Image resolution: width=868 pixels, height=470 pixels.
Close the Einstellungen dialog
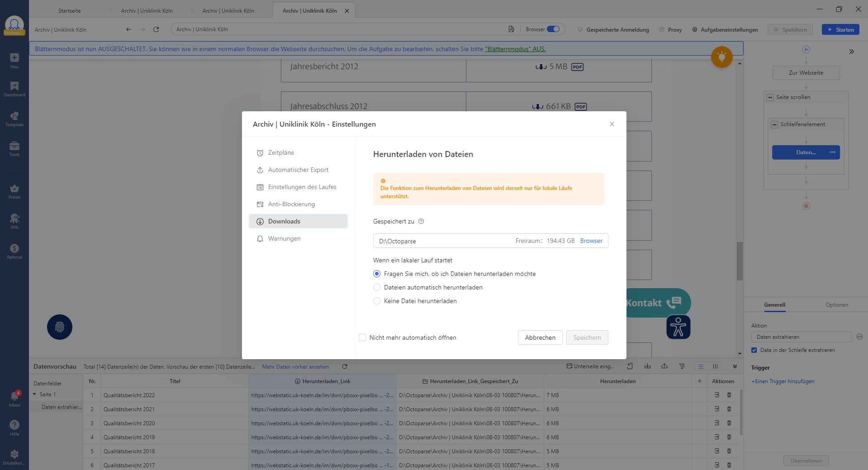tap(612, 124)
